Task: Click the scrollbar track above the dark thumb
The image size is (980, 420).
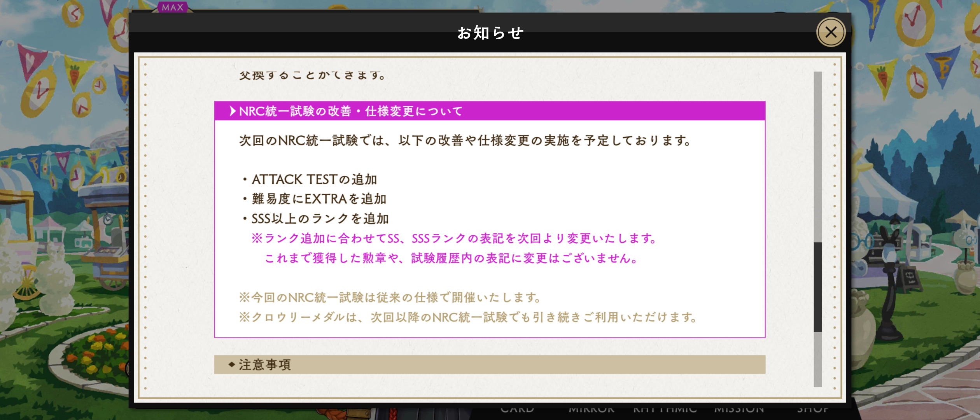Action: pos(818,157)
